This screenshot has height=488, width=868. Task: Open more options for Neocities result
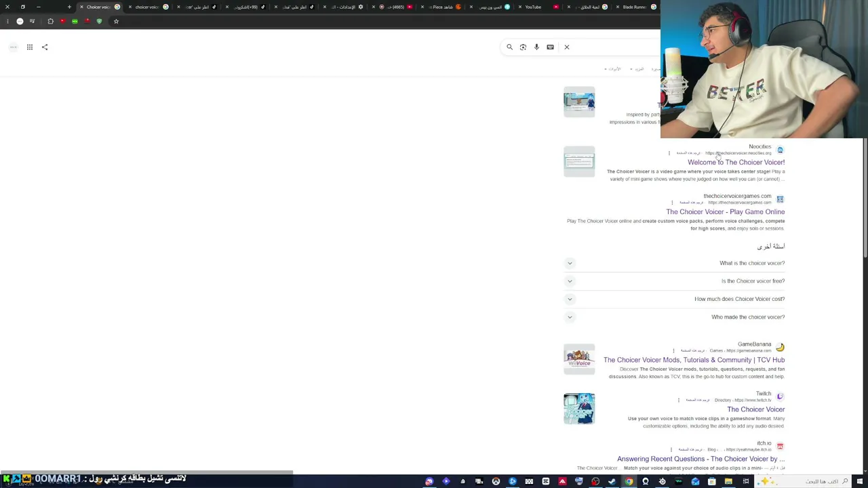[x=669, y=153]
